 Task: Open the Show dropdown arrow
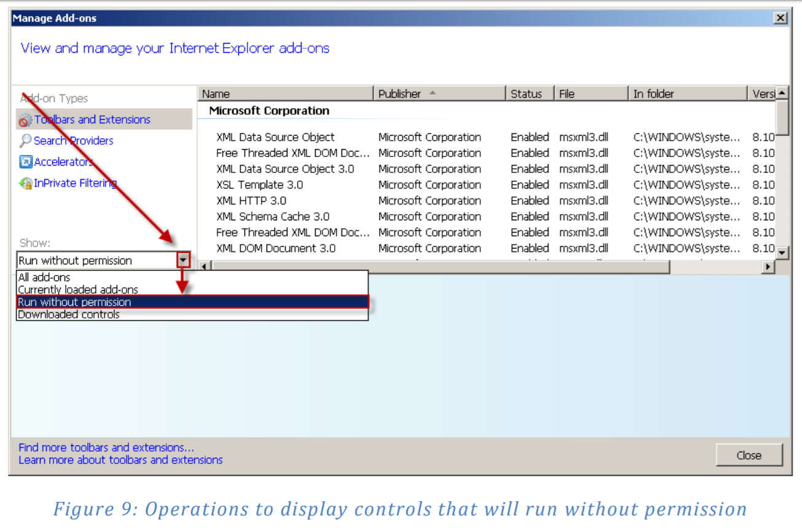183,260
